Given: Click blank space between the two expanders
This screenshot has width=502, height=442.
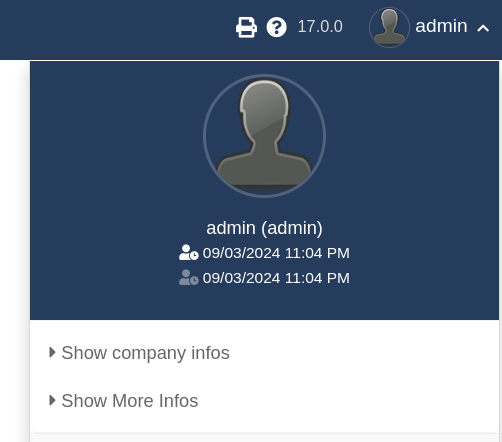Looking at the screenshot, I should coord(264,377).
